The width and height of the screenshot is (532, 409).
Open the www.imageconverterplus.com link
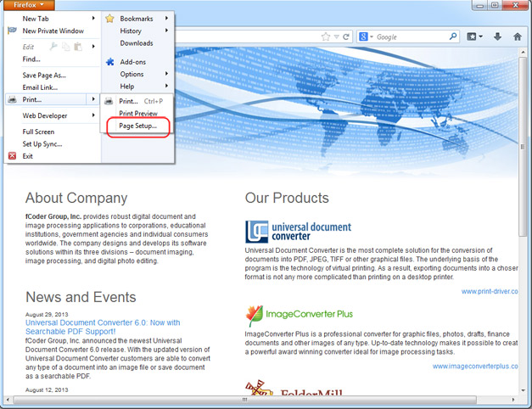475,367
